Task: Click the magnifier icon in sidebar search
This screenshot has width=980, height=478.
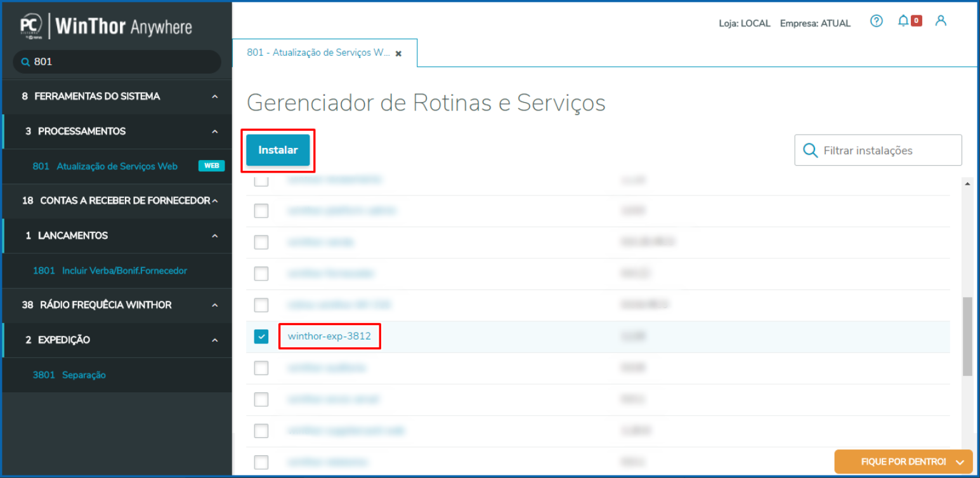Action: click(x=25, y=62)
